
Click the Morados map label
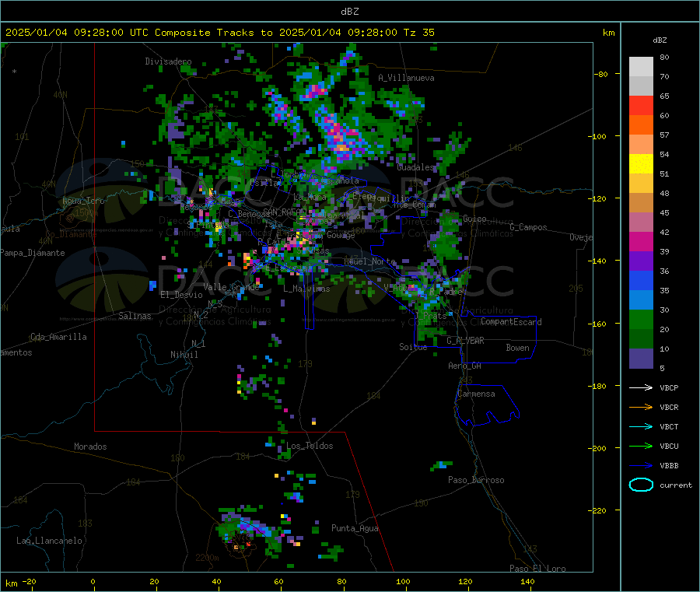pyautogui.click(x=90, y=447)
